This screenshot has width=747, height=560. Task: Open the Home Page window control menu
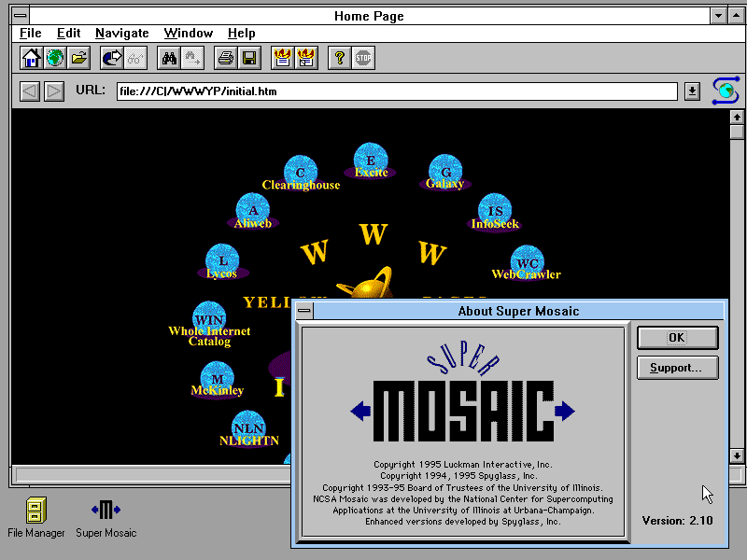click(x=20, y=16)
